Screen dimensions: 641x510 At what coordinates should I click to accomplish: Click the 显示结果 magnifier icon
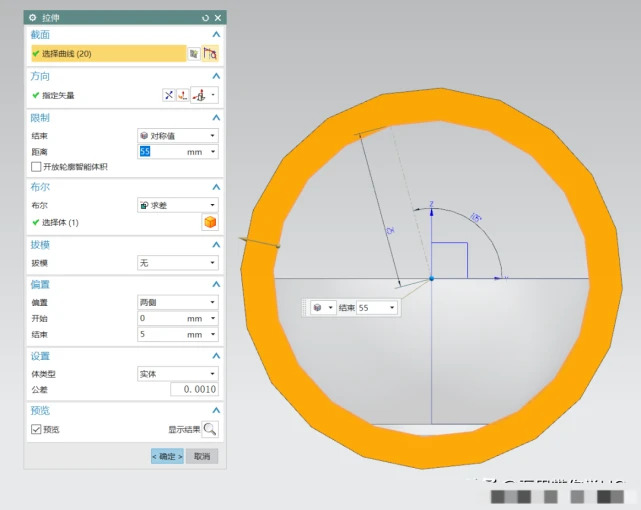tap(210, 429)
